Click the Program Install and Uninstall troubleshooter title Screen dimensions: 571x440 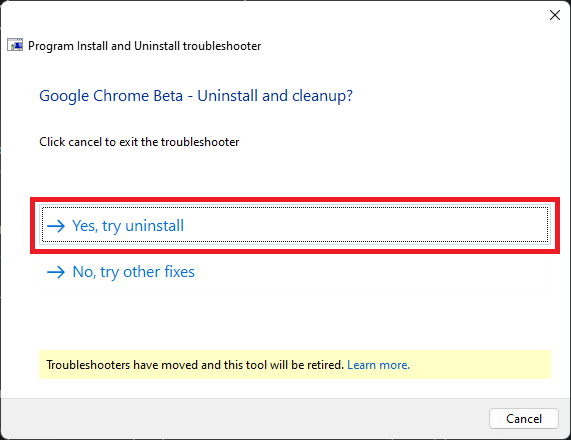coord(145,46)
